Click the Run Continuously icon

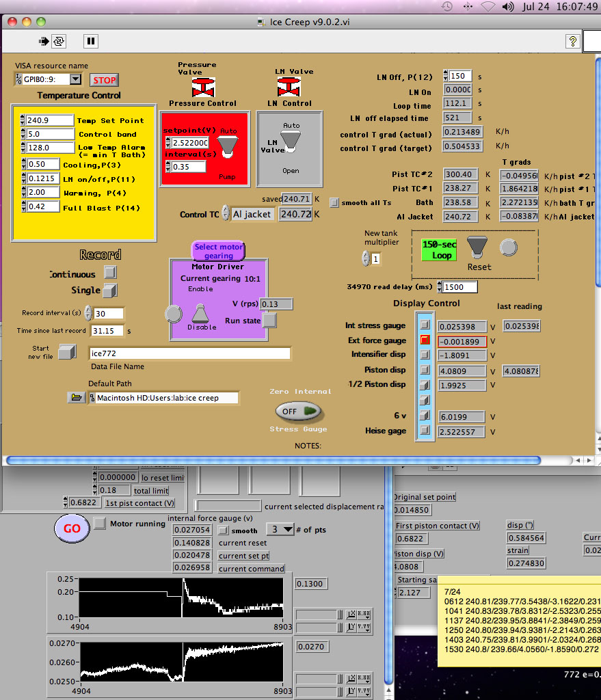(x=59, y=42)
